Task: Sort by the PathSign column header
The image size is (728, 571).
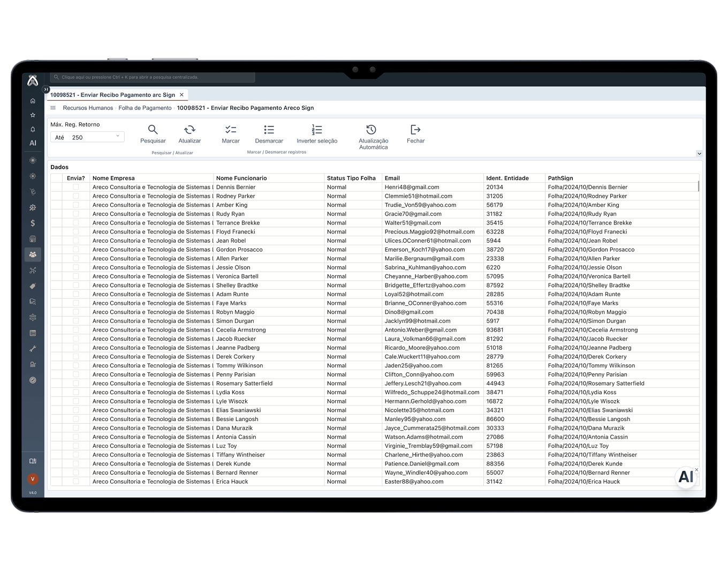Action: [622, 178]
